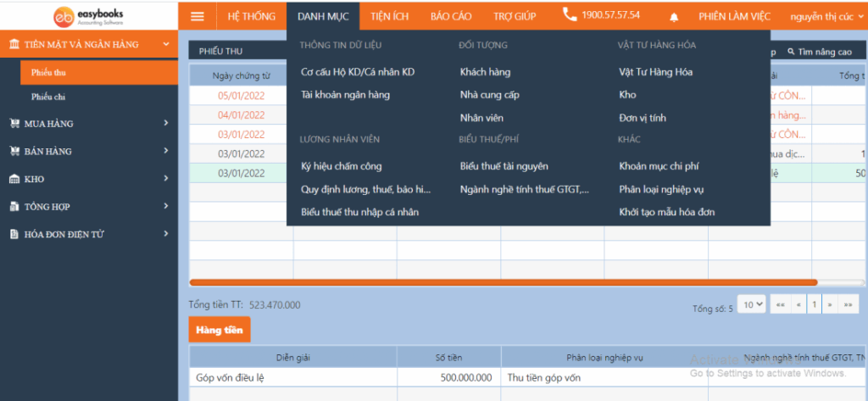The width and height of the screenshot is (868, 401).
Task: Open the Khách hàng category
Action: click(x=485, y=72)
